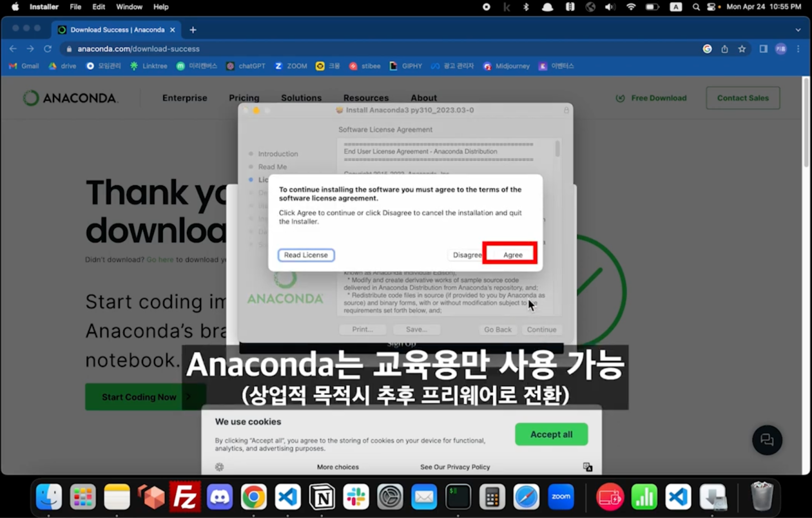Open sound volume in menu bar
812x518 pixels.
pyautogui.click(x=610, y=7)
